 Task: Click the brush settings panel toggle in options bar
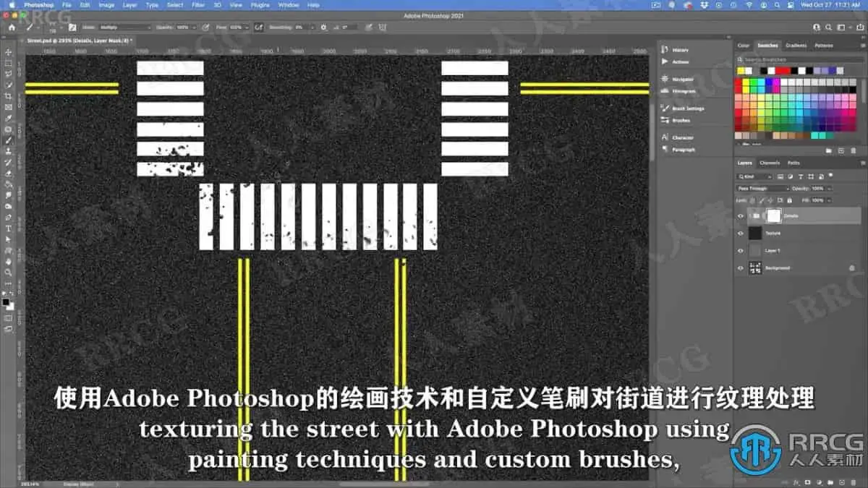(72, 27)
